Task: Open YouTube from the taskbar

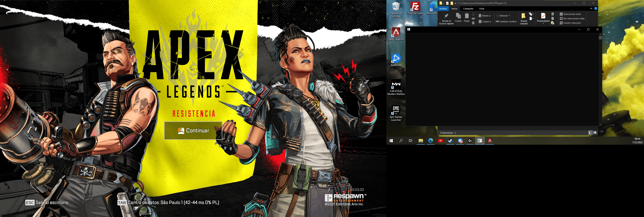Action: 441,141
